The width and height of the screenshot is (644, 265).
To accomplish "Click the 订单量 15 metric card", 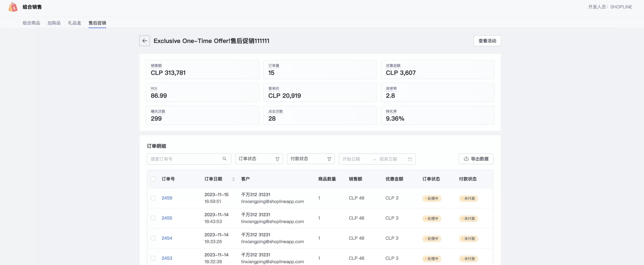I will click(x=320, y=69).
